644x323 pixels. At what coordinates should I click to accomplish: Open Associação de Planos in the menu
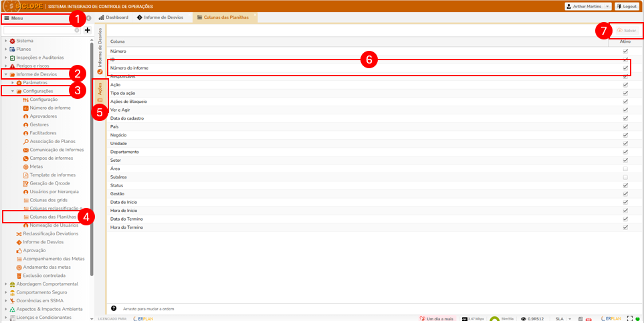[x=51, y=141]
